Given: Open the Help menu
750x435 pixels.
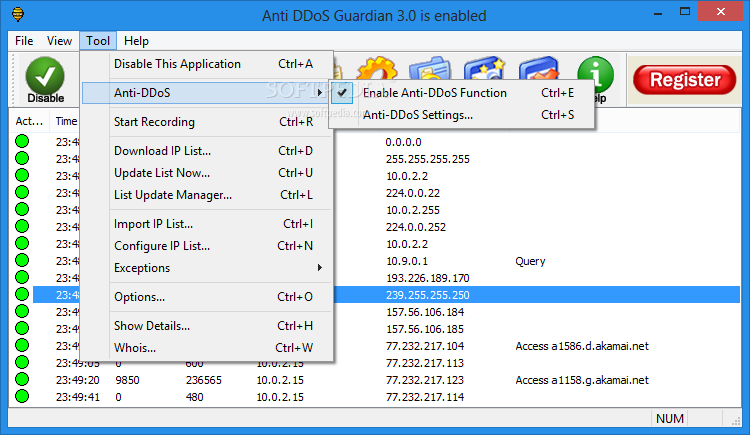Looking at the screenshot, I should click(136, 41).
